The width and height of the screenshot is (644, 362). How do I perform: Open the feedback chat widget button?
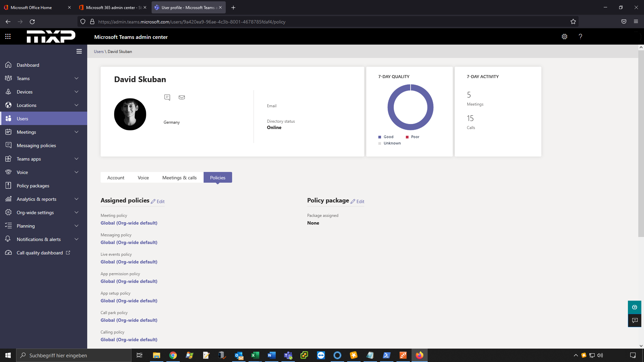coord(635,320)
